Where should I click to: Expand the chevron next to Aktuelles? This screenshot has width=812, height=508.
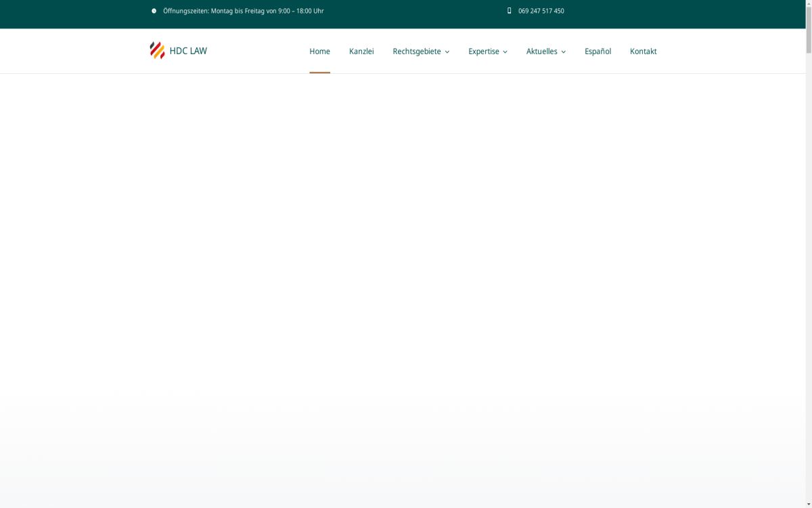(564, 52)
